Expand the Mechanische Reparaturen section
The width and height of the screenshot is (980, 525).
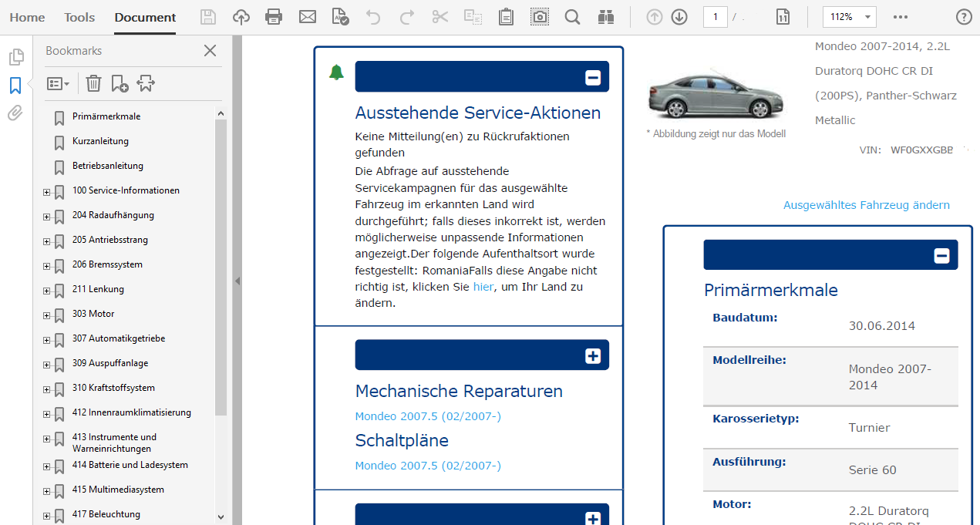pos(592,355)
